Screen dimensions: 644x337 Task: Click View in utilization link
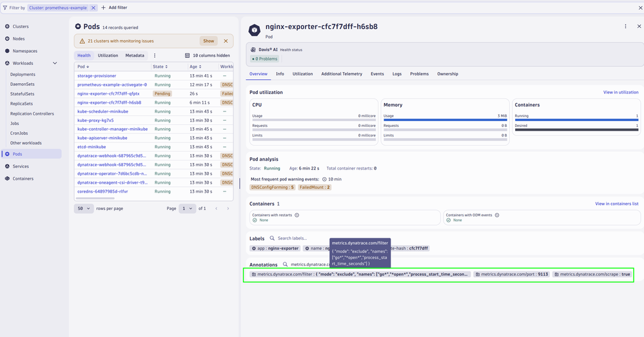621,92
